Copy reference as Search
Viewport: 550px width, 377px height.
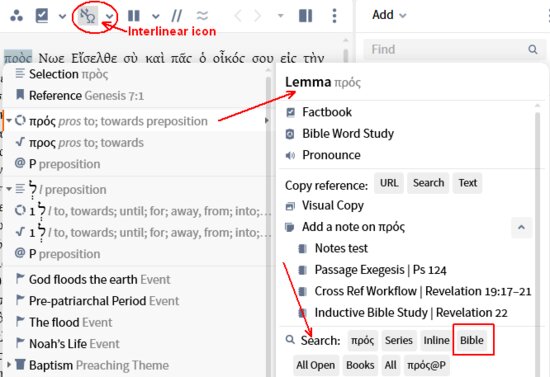click(x=428, y=183)
